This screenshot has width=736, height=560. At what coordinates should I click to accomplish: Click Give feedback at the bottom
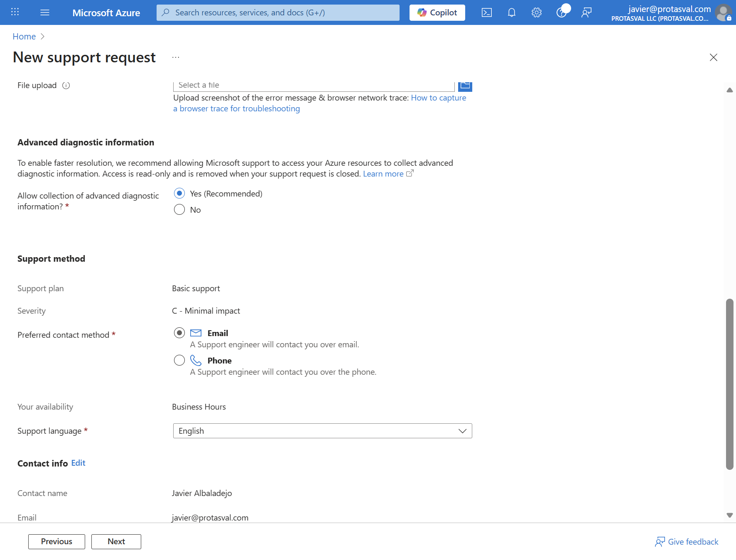[x=687, y=542]
